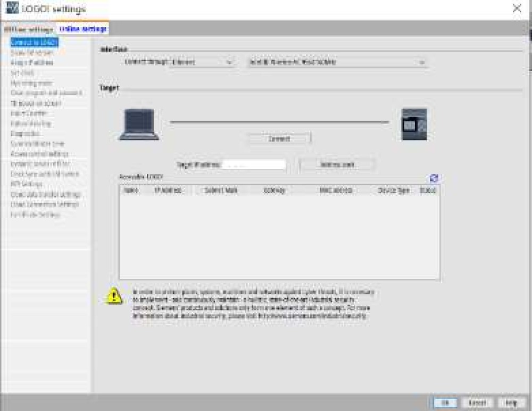Click the Gateway column header

pos(274,191)
